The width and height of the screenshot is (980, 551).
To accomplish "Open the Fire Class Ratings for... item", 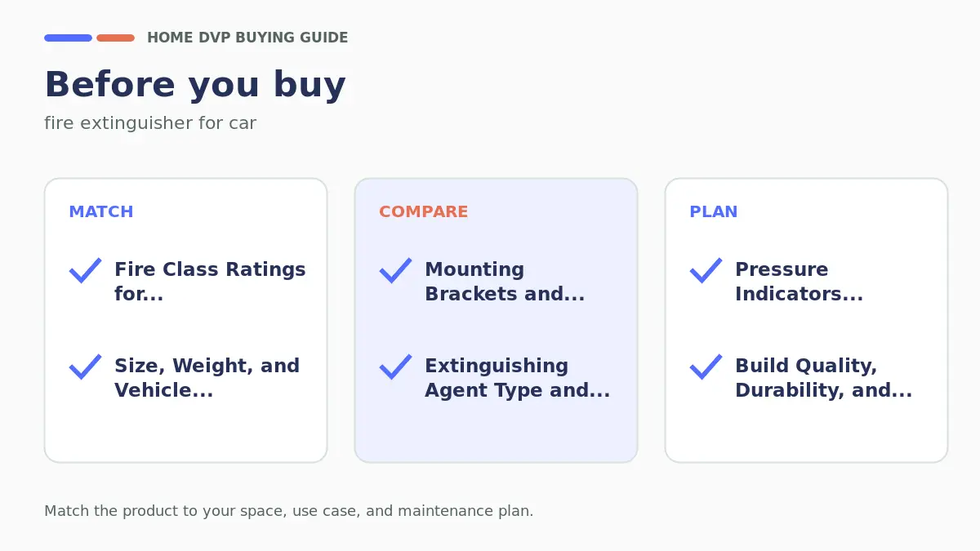I will click(210, 282).
